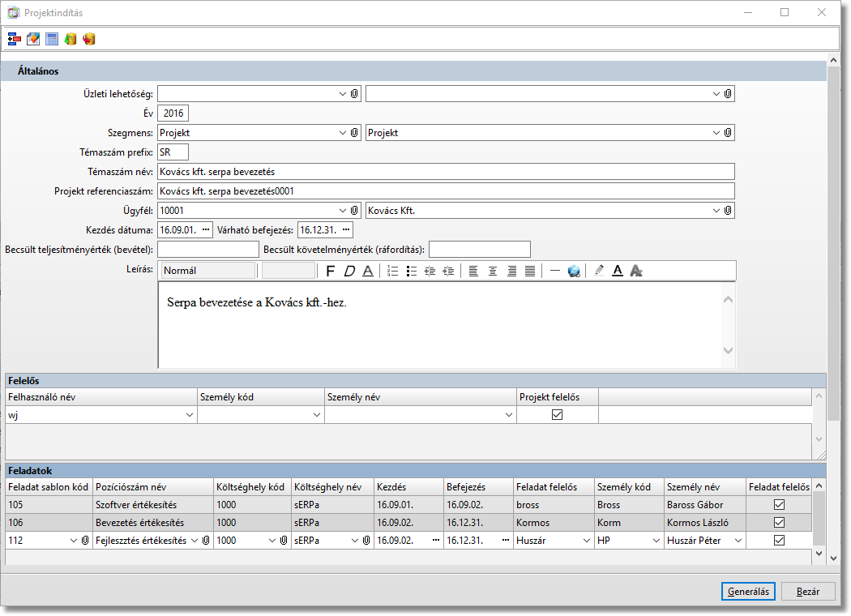
Task: Toggle the Projekt felelős checkbox for wj
Action: click(x=557, y=415)
